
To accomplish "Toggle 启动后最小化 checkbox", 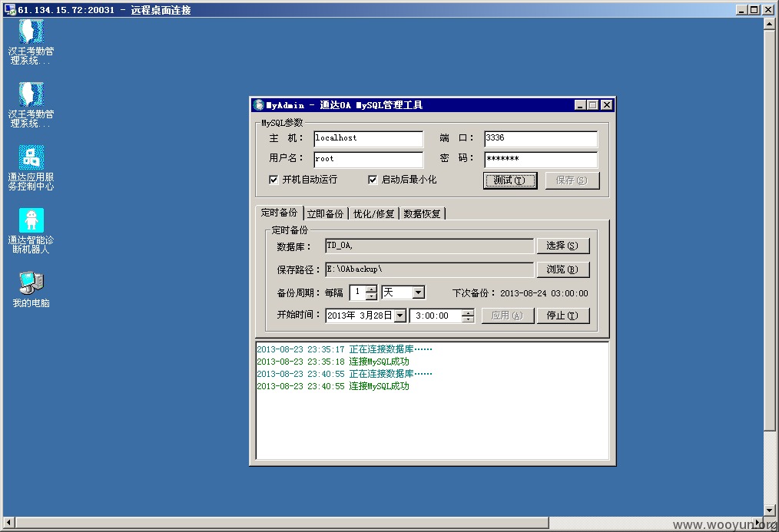I will pyautogui.click(x=373, y=180).
